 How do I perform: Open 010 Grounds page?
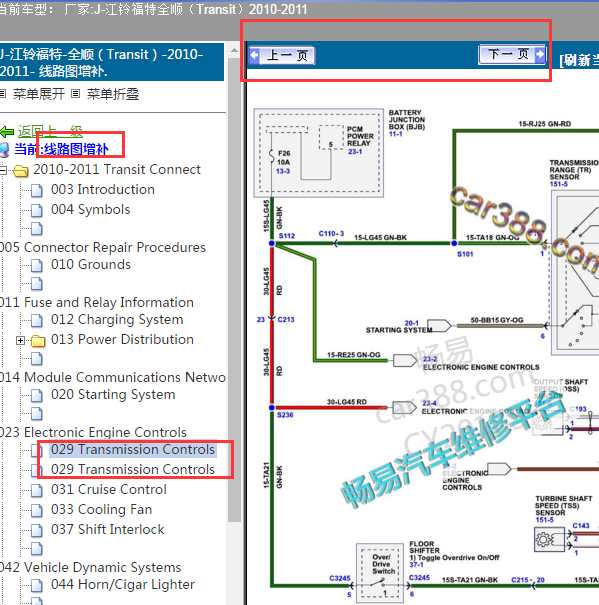pyautogui.click(x=91, y=264)
